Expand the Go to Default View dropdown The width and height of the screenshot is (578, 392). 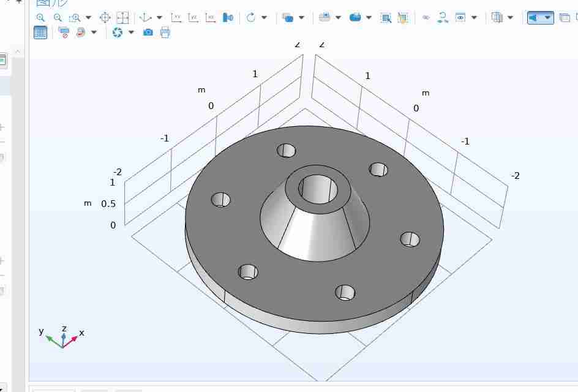pos(159,18)
